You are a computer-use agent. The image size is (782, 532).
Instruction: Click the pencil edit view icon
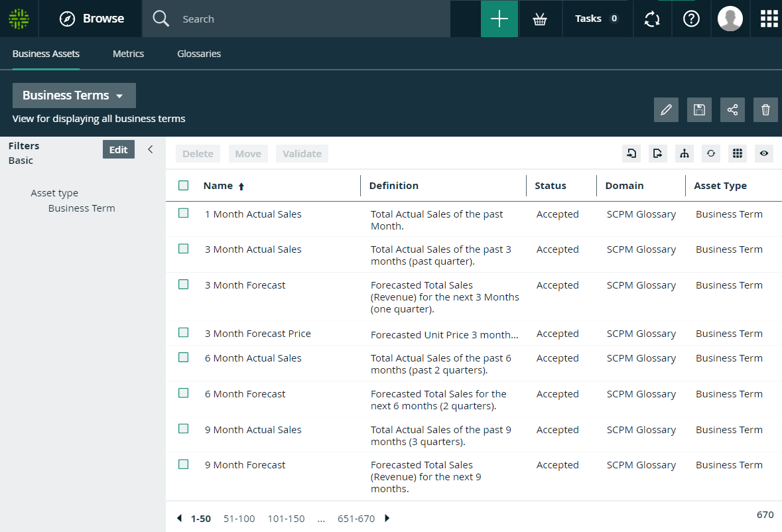click(x=666, y=110)
